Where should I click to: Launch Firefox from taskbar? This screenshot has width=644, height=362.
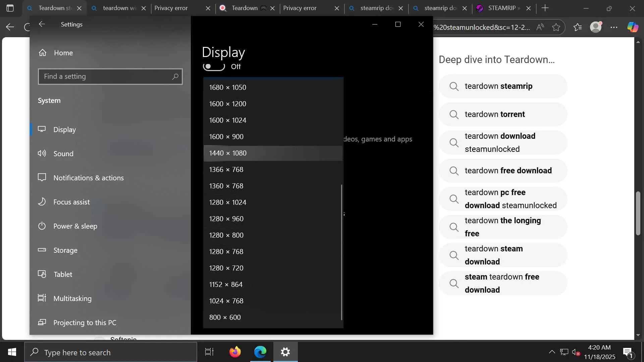pos(235,352)
